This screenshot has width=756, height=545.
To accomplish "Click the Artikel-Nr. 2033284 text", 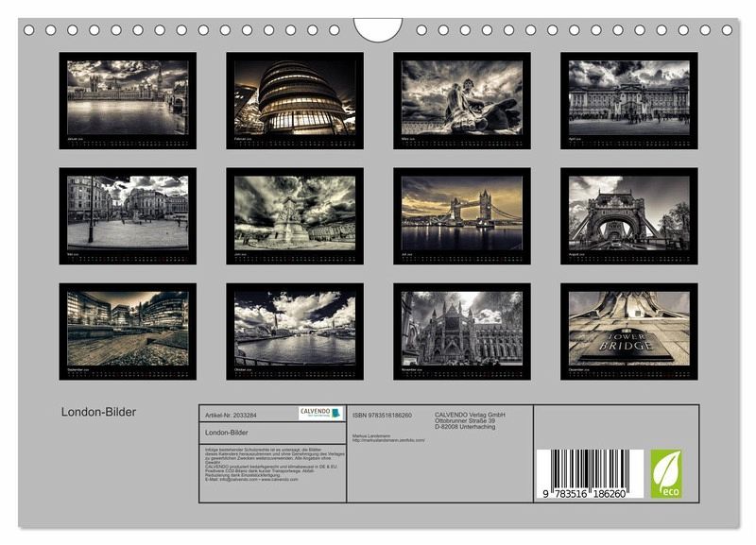I will point(231,415).
